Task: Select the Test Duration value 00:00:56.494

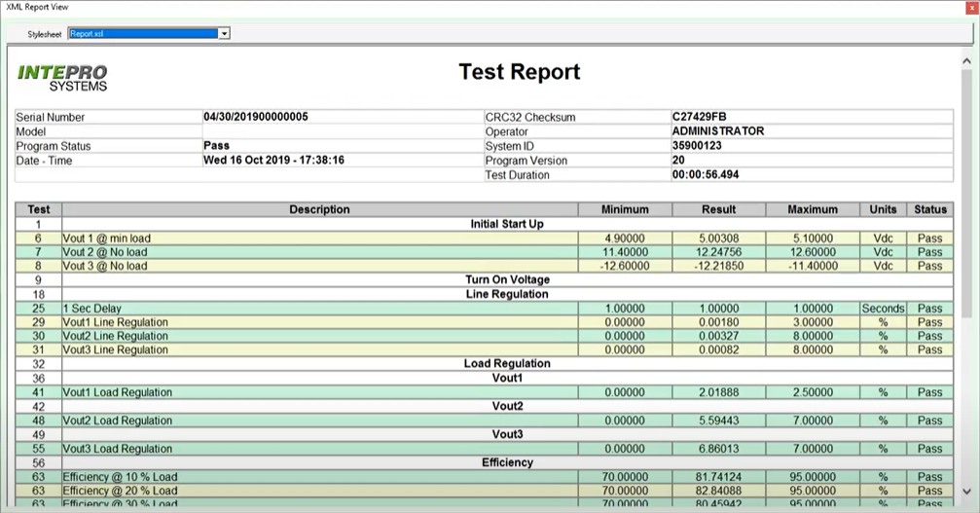Action: pyautogui.click(x=718, y=175)
